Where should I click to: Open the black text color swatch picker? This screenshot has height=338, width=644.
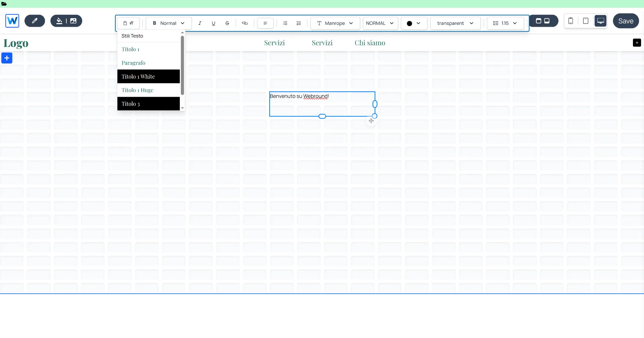[414, 23]
